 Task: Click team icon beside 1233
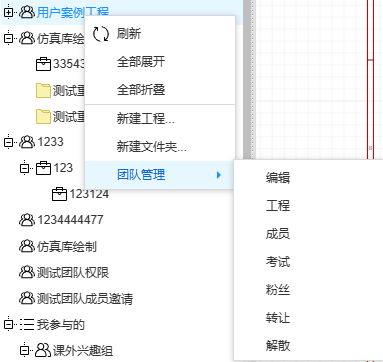click(x=27, y=142)
